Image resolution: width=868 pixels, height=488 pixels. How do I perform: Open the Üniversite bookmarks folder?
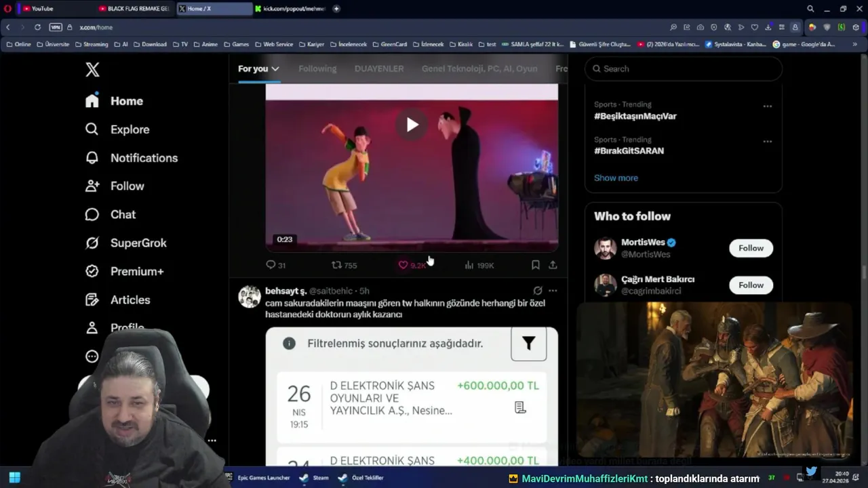tap(53, 44)
